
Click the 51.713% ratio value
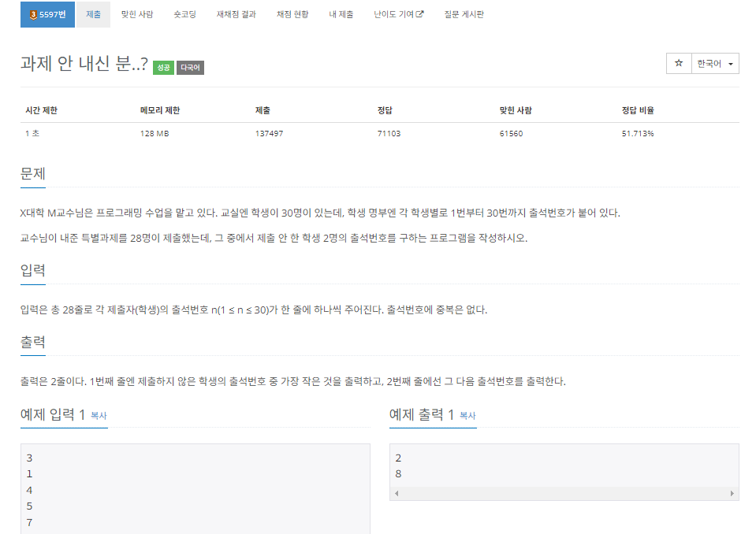(638, 133)
